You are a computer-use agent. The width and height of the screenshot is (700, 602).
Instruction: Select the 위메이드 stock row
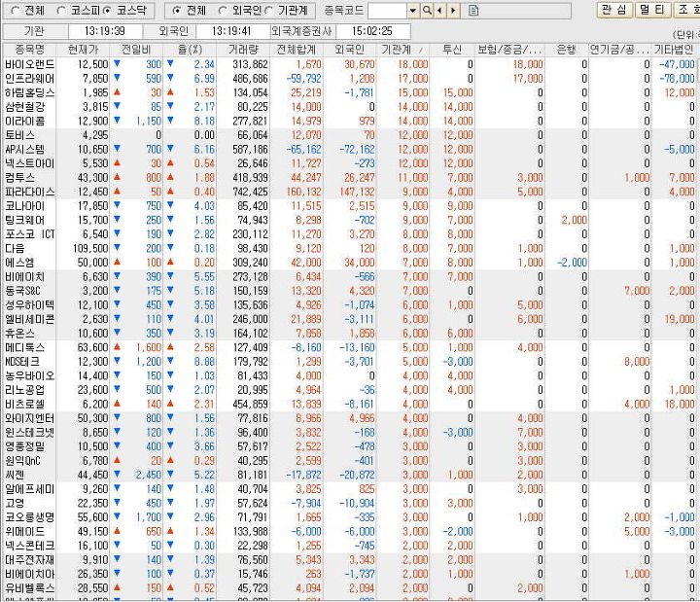pos(350,531)
